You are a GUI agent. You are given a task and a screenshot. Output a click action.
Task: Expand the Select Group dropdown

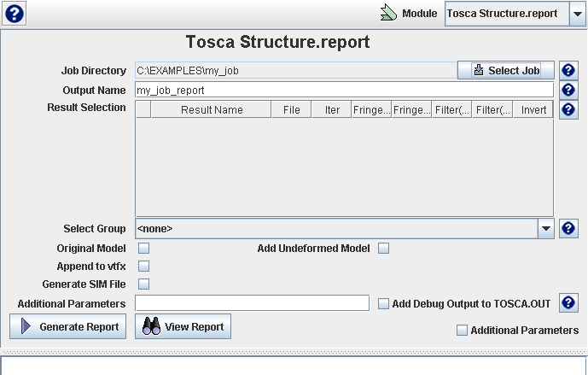[x=545, y=228]
